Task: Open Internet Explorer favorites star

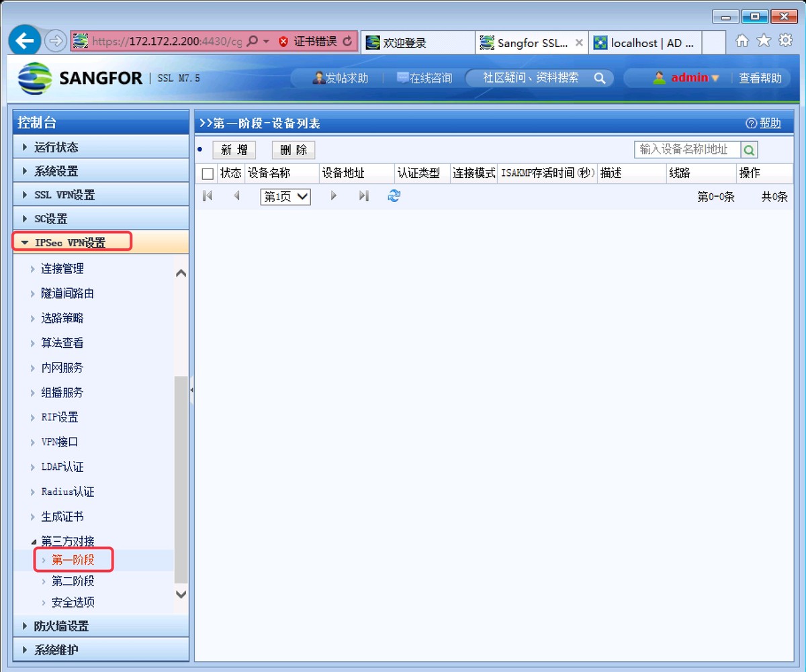Action: [x=763, y=41]
